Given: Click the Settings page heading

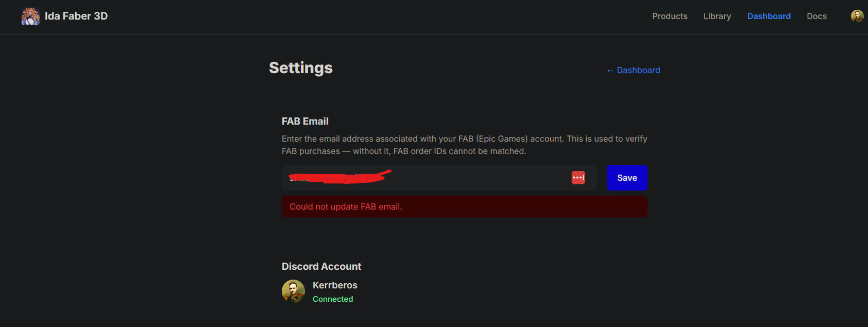Looking at the screenshot, I should (301, 68).
